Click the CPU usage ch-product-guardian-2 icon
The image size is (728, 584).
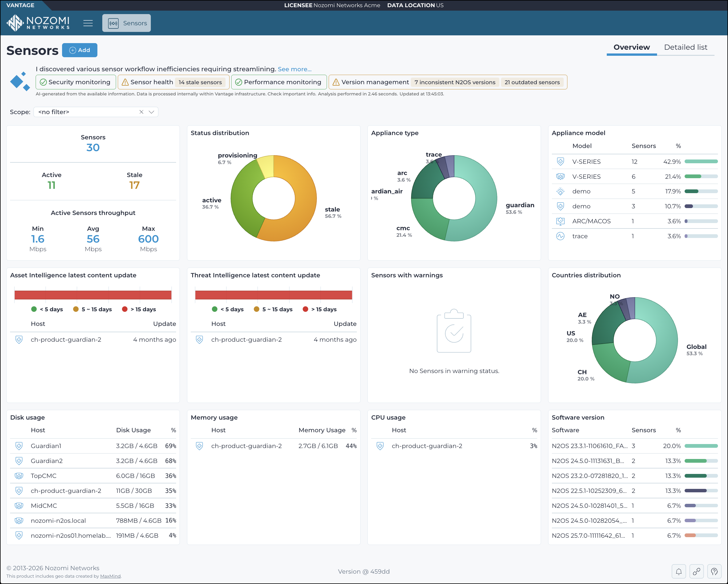[380, 446]
